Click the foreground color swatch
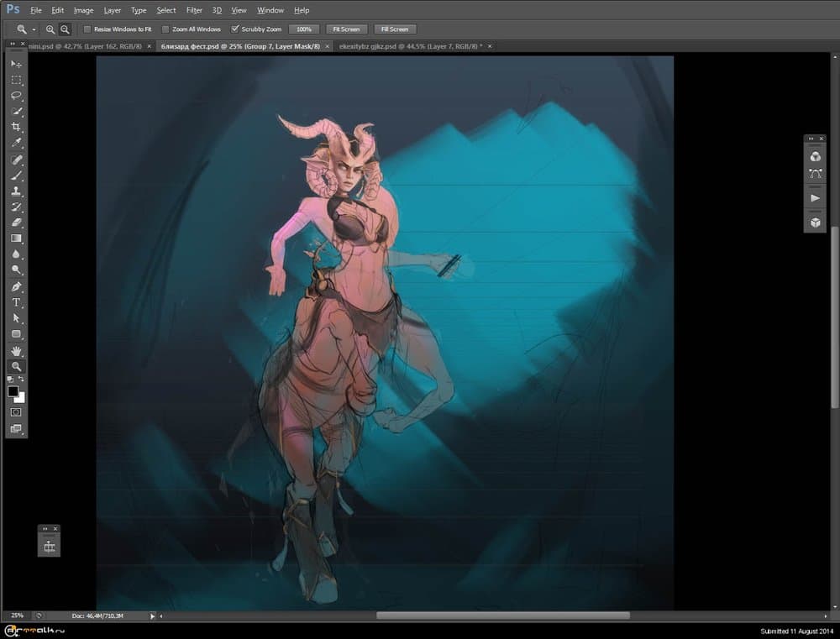Screen dimensions: 840x639 pyautogui.click(x=13, y=391)
